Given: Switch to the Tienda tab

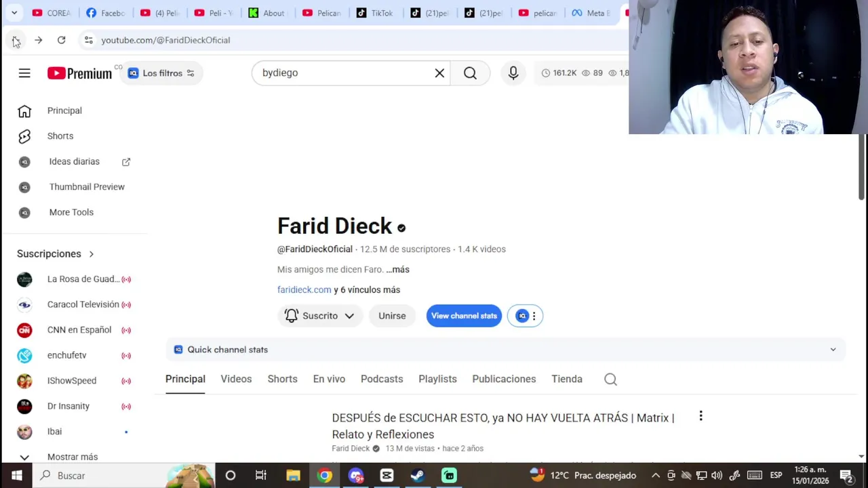Looking at the screenshot, I should (567, 379).
